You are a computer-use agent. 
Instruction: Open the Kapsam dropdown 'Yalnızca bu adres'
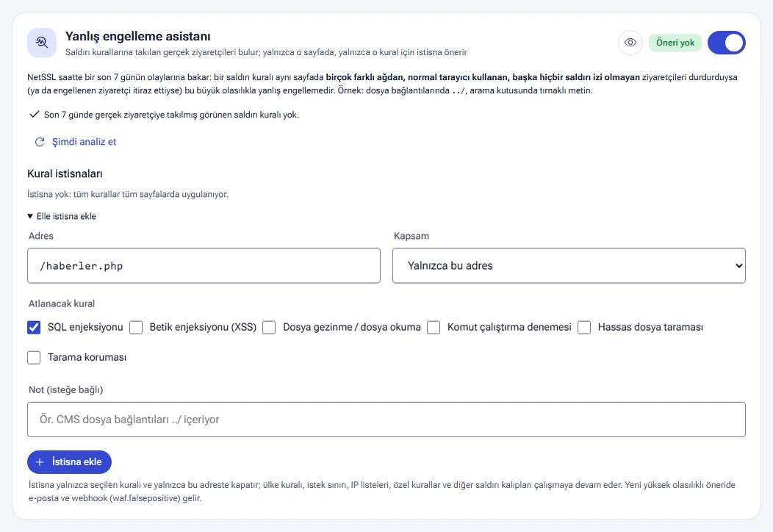coord(569,266)
